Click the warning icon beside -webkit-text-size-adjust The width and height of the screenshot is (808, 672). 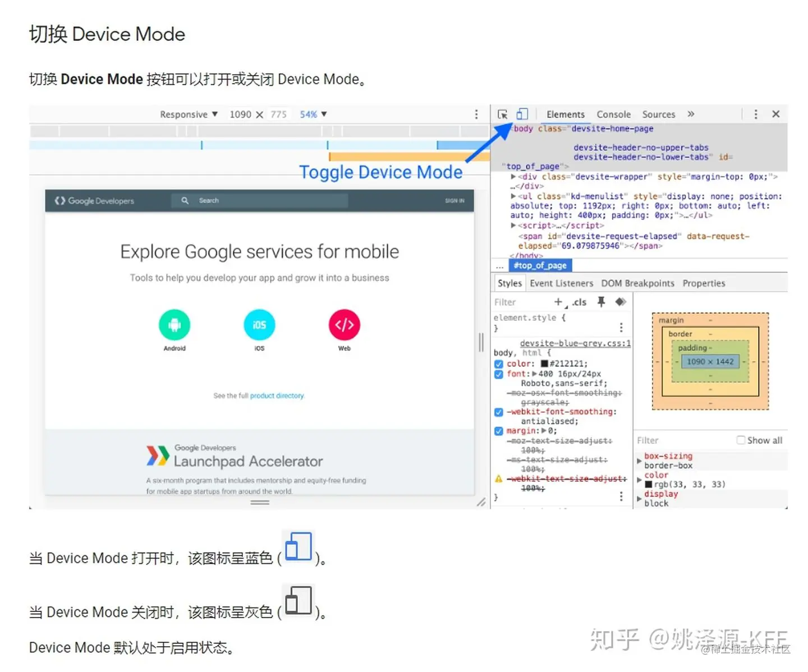click(x=498, y=478)
